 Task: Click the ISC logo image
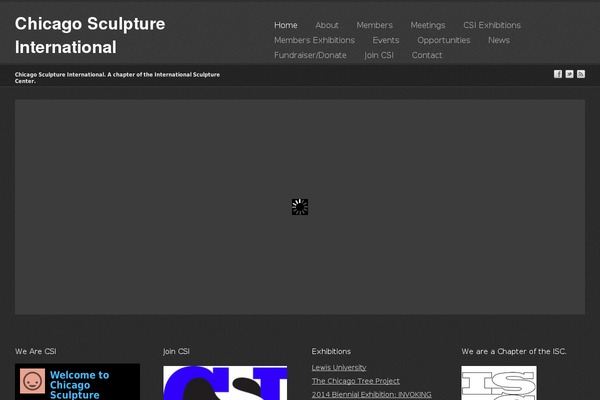[499, 383]
